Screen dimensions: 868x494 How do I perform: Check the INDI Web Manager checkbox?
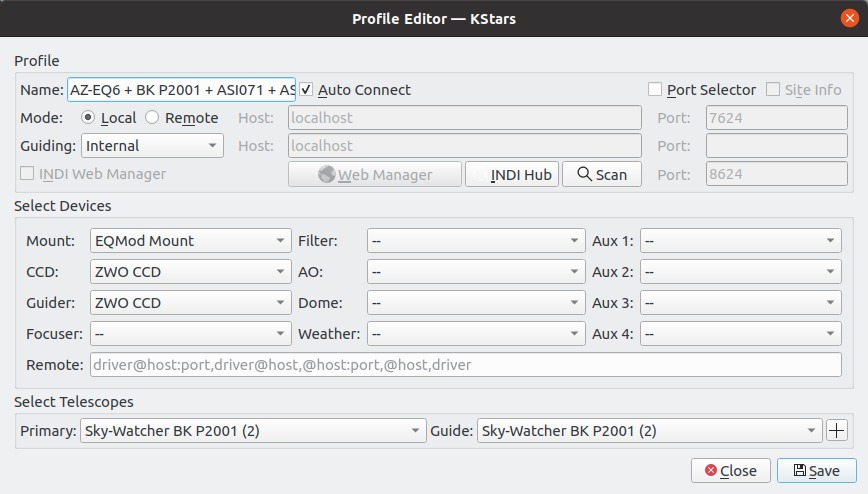pos(27,173)
